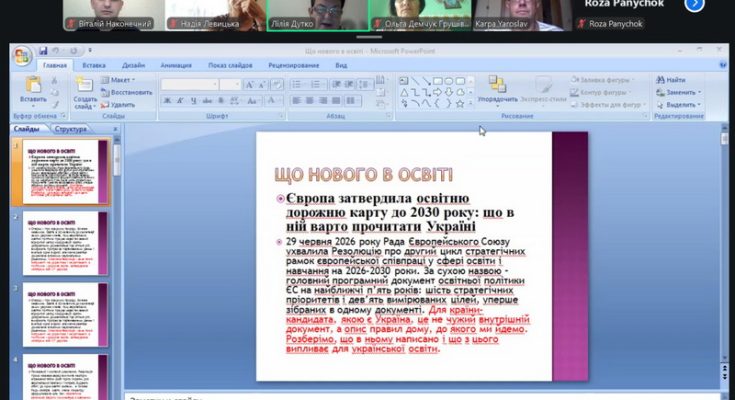The height and width of the screenshot is (400, 735).
Task: Open the font size combo box
Action: pos(230,85)
